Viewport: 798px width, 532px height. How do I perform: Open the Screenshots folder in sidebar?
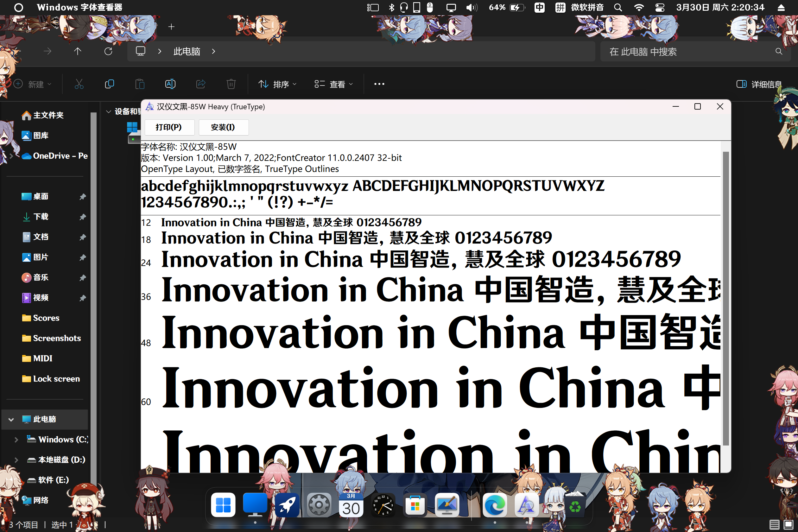pyautogui.click(x=52, y=338)
